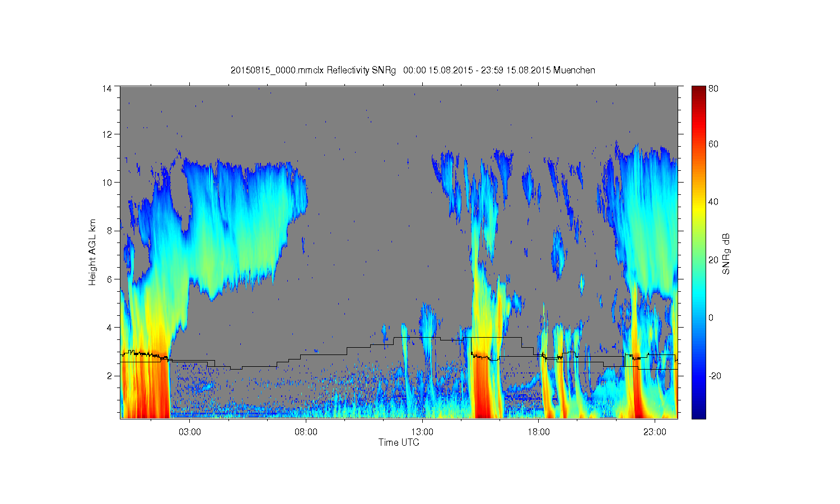Click the plot title beginning 20150815_0000.mmclx
840x504 pixels.
tap(413, 70)
